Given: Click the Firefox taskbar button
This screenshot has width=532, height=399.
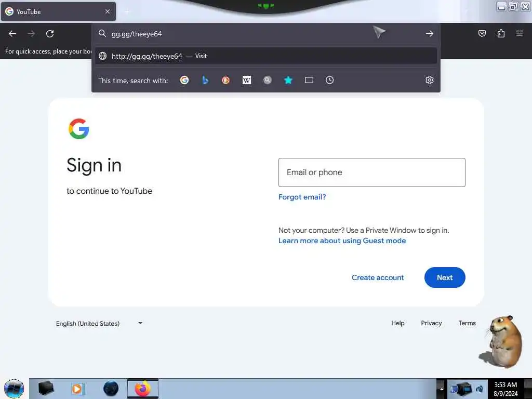Looking at the screenshot, I should pyautogui.click(x=143, y=389).
